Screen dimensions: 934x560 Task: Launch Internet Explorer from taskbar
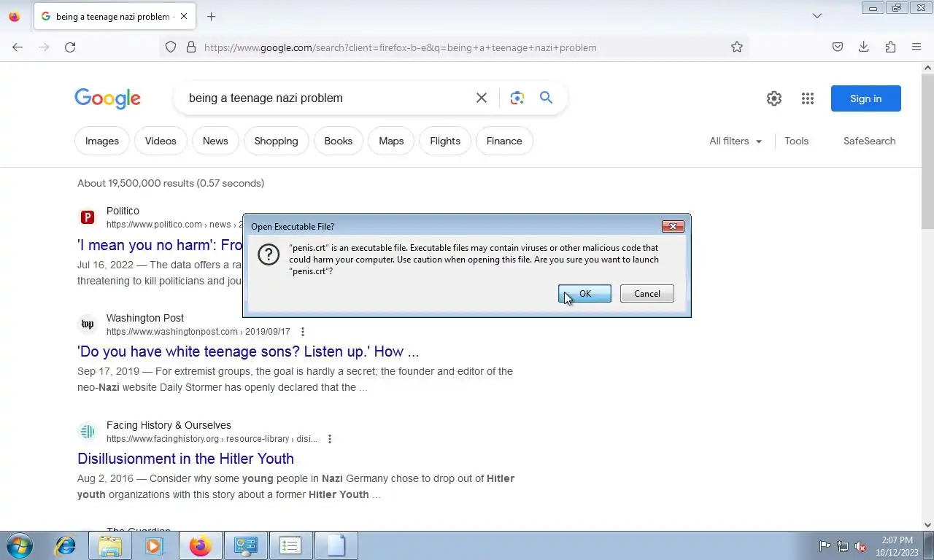(x=66, y=545)
